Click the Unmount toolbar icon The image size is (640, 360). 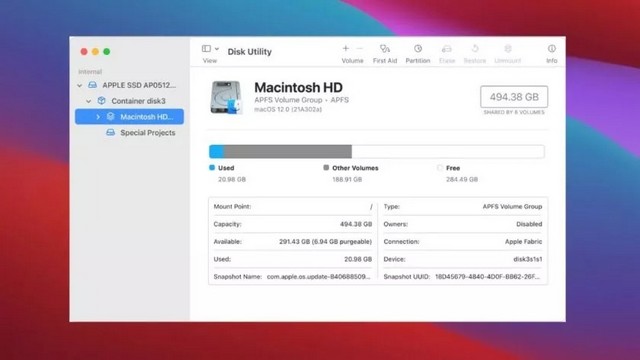(508, 49)
